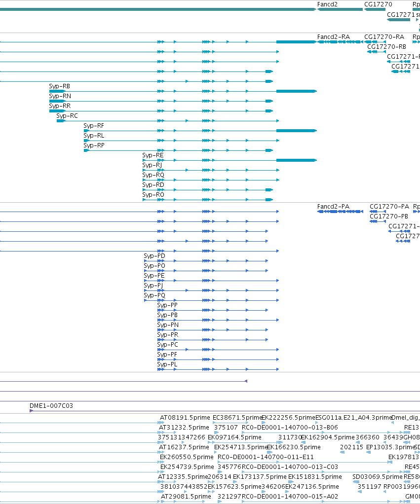Open the Fancd2-PA protein label
This screenshot has height=504, width=420.
click(333, 207)
